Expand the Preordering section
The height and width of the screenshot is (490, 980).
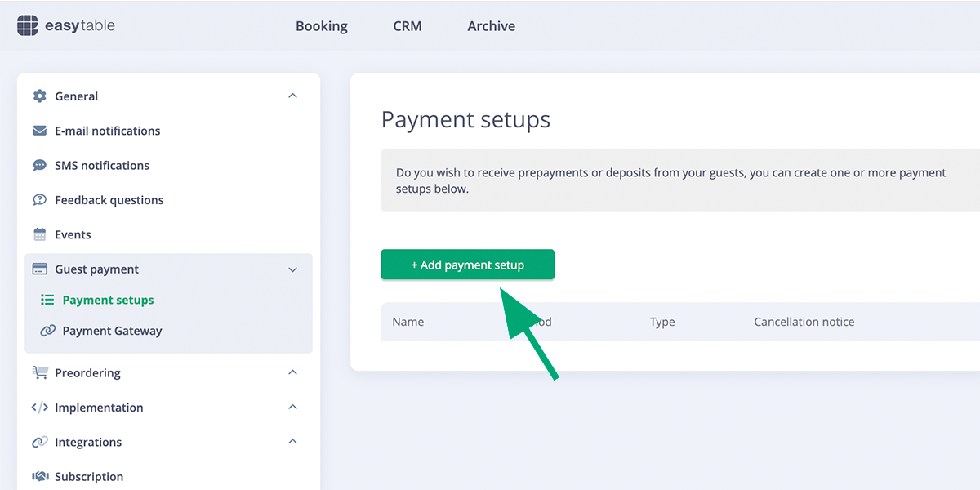pyautogui.click(x=292, y=372)
